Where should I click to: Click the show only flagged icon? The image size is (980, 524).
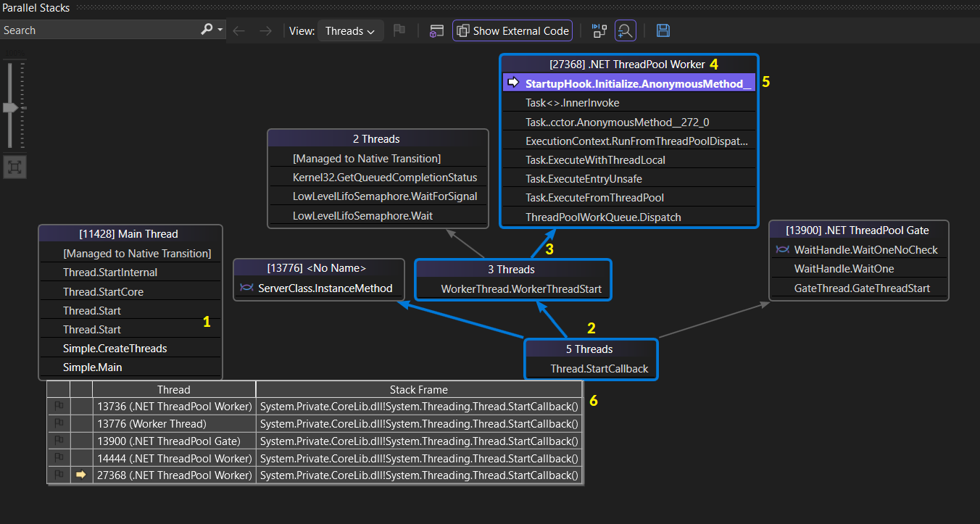point(399,30)
